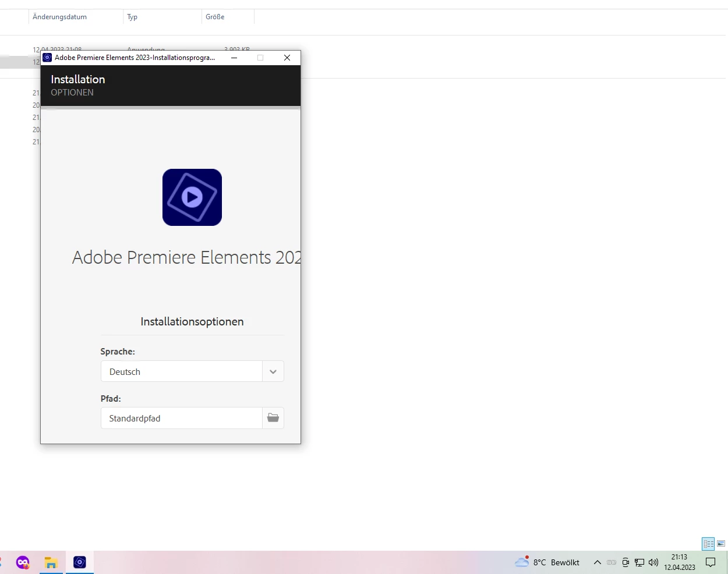Click the Deutsch language field
This screenshot has height=574, width=728.
182,371
